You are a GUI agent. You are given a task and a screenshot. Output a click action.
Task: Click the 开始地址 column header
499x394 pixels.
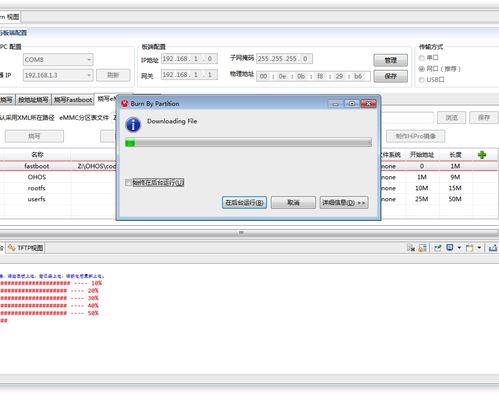click(422, 155)
